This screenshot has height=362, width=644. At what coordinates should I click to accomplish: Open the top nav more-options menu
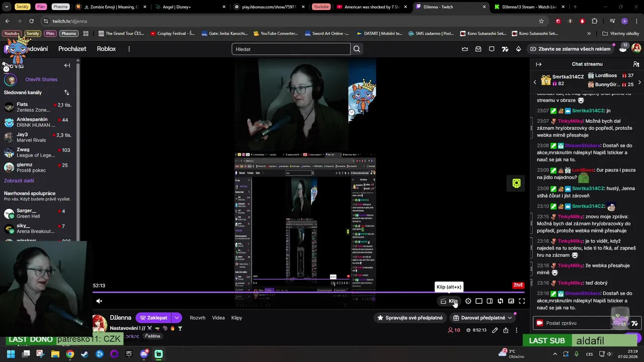tap(129, 49)
